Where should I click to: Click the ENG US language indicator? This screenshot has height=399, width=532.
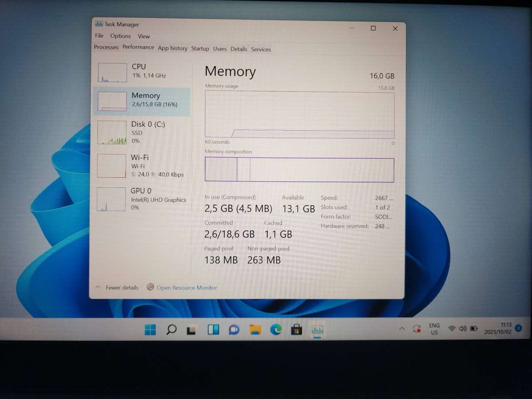[434, 329]
